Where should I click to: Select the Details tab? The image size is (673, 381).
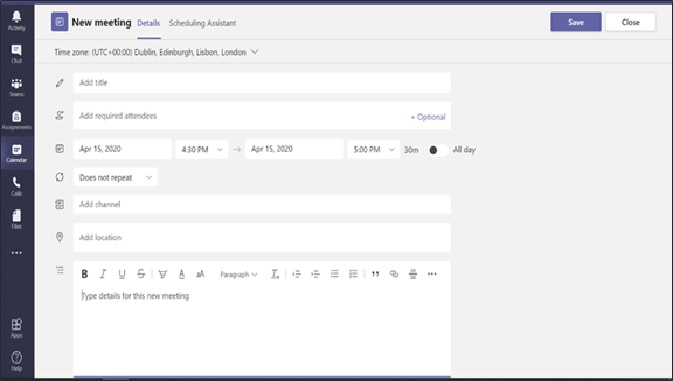tap(149, 23)
